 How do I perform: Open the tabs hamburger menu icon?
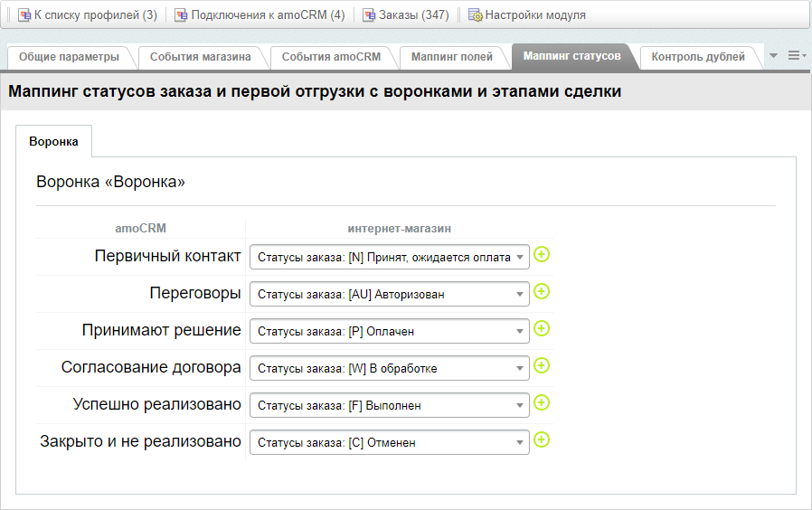coord(795,56)
